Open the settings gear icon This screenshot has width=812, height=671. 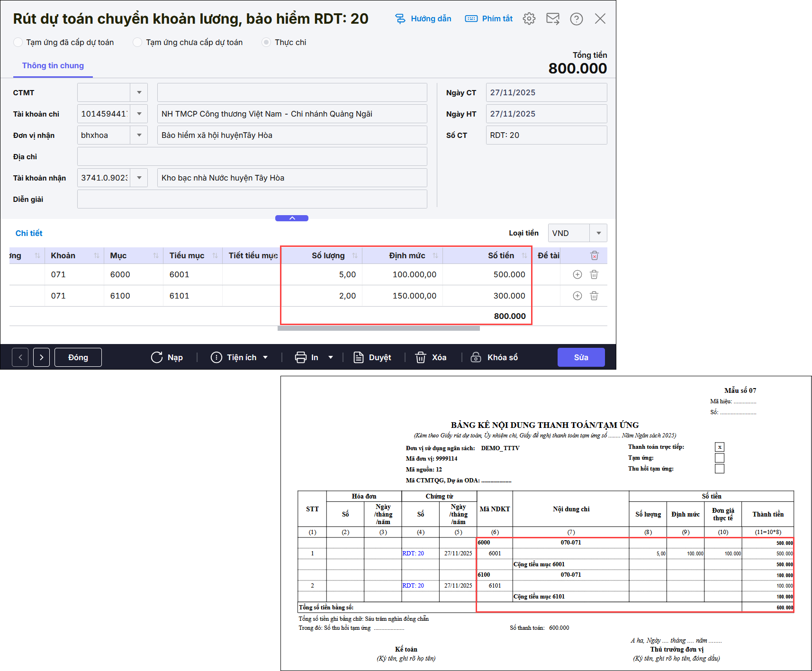tap(529, 19)
